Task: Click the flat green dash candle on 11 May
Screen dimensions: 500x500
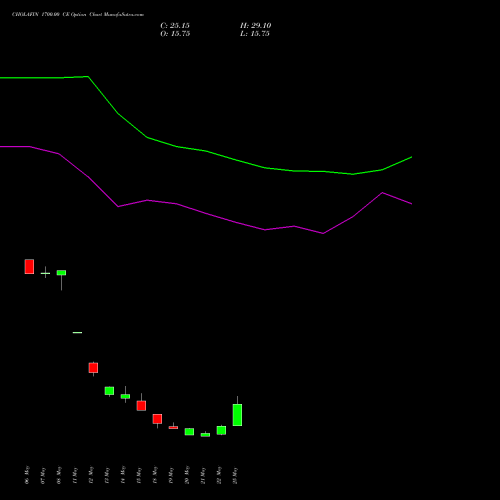Action: tap(77, 332)
